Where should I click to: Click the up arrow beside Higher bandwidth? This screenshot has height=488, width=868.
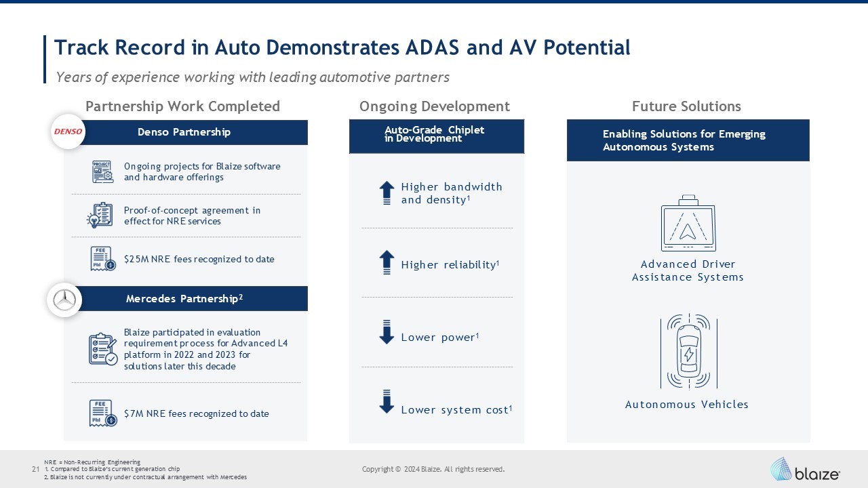pyautogui.click(x=387, y=193)
